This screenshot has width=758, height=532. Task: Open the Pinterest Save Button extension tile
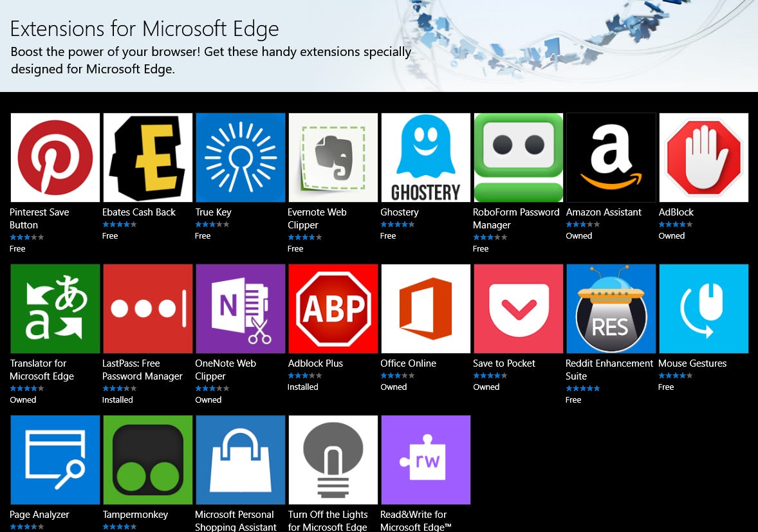pyautogui.click(x=55, y=157)
